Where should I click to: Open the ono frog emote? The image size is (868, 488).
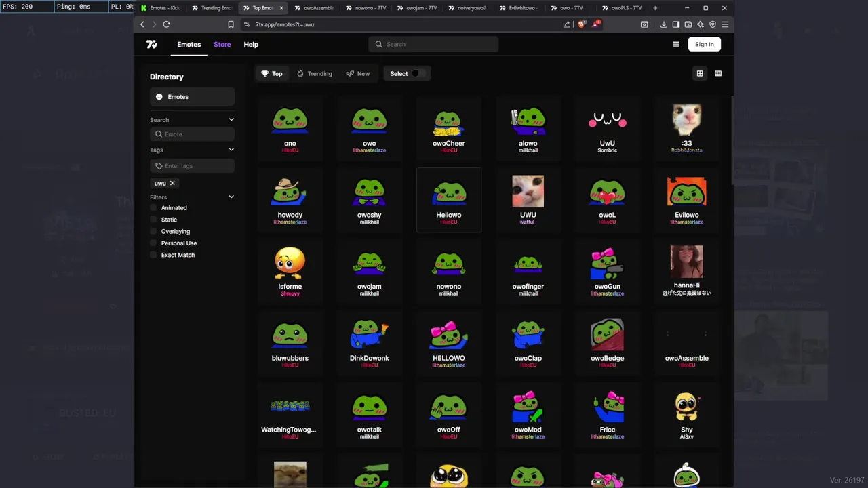pos(290,128)
